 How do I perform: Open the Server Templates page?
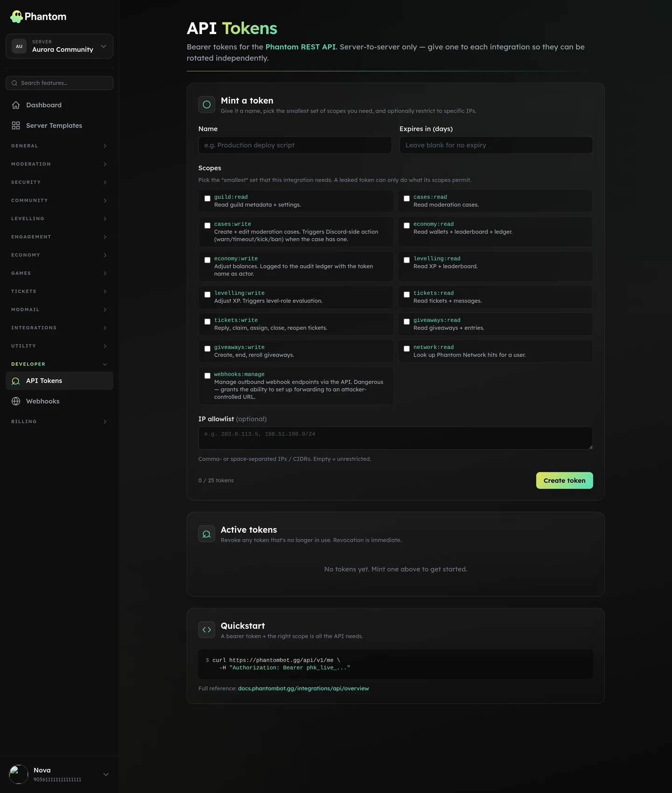(x=59, y=125)
